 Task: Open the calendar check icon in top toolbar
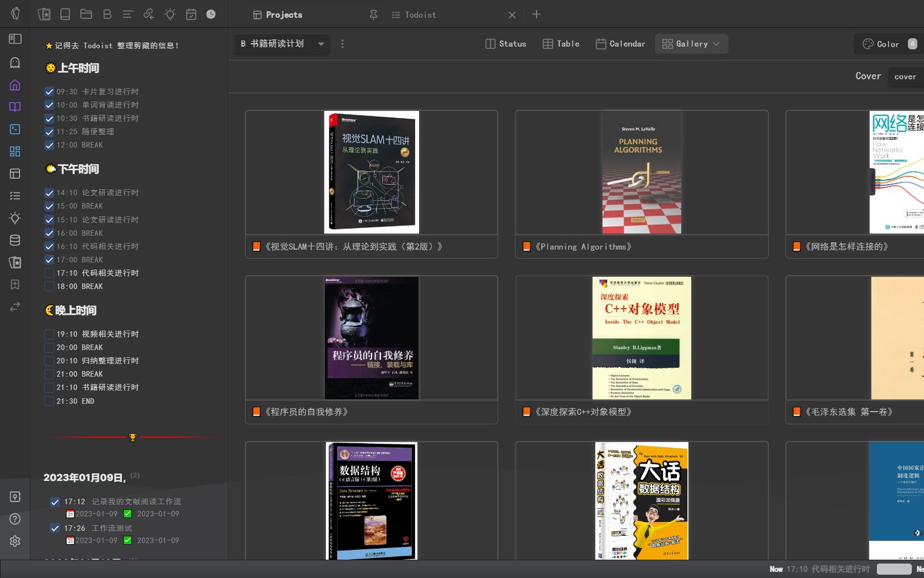pos(191,14)
